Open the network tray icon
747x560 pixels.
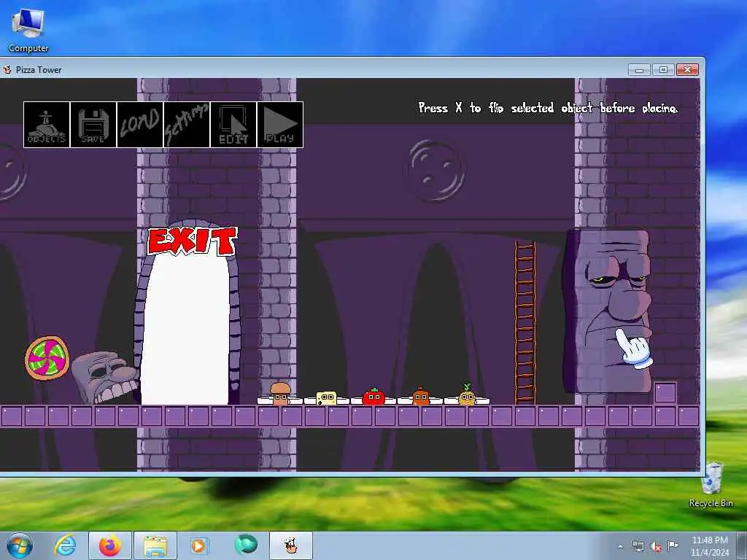(x=638, y=546)
